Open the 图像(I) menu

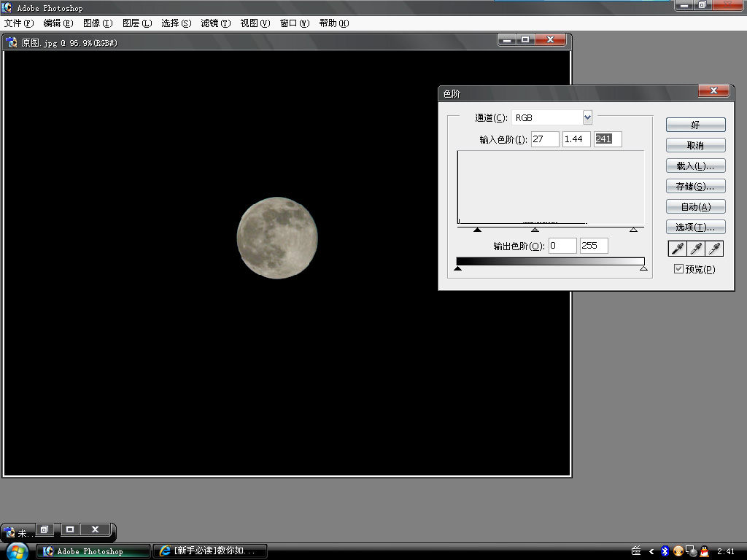pos(98,23)
